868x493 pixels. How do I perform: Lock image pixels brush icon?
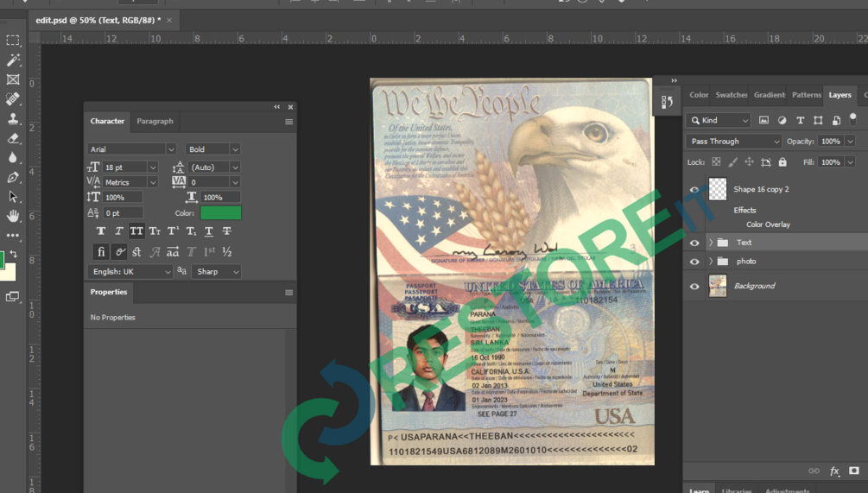pyautogui.click(x=733, y=162)
